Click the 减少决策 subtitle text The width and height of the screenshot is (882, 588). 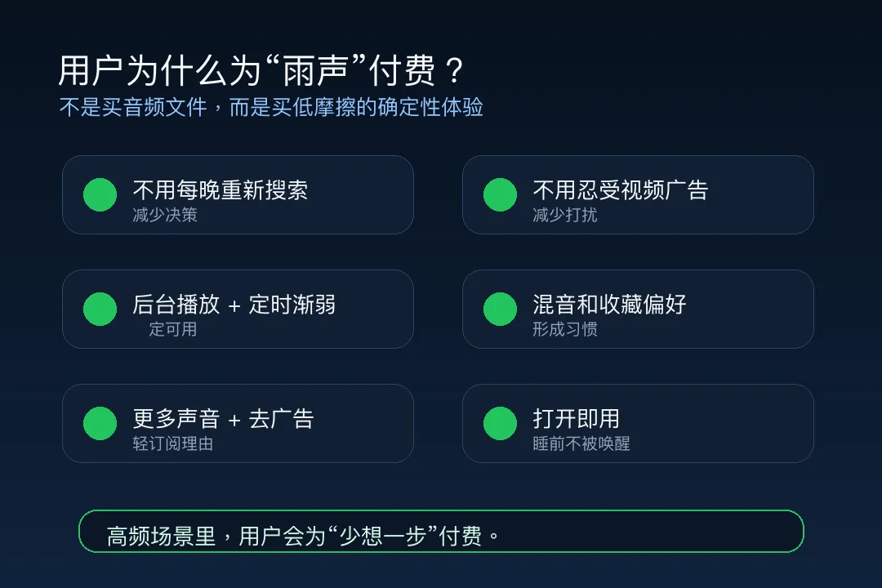pyautogui.click(x=165, y=215)
